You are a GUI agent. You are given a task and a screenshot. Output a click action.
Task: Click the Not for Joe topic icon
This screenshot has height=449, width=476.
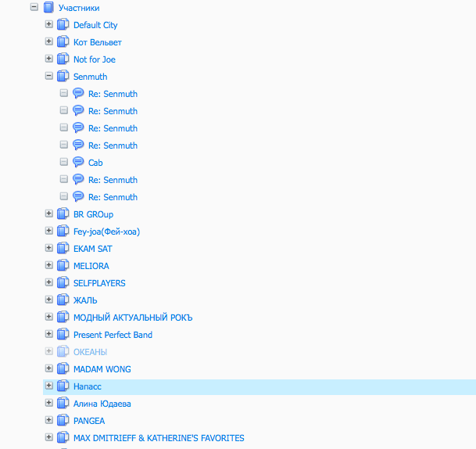63,59
